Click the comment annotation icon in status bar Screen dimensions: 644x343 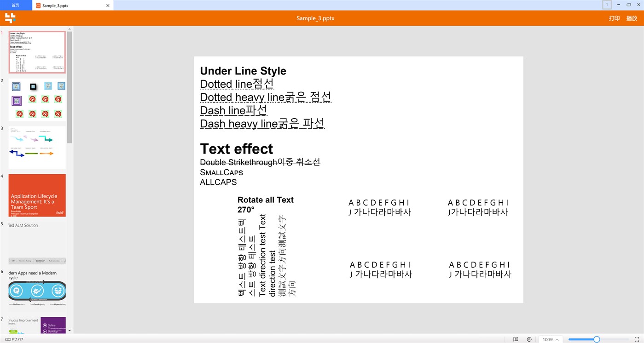tap(515, 339)
